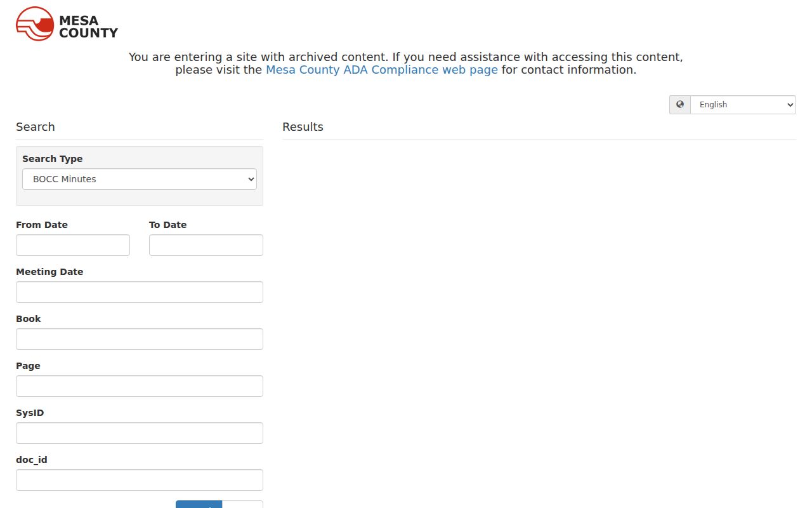Click the From Date label

[x=42, y=225]
